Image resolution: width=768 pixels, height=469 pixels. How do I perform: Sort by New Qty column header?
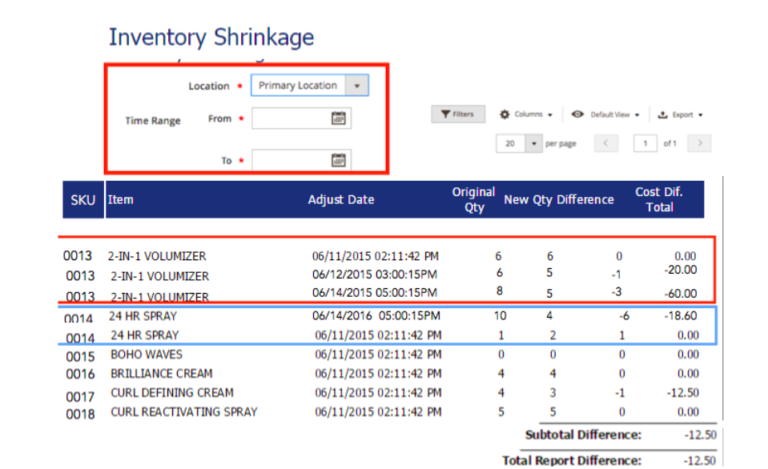(x=528, y=200)
